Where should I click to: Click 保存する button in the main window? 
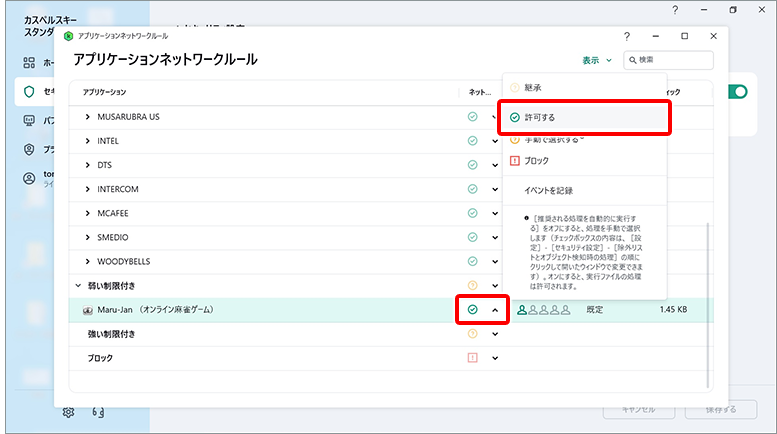pos(721,410)
